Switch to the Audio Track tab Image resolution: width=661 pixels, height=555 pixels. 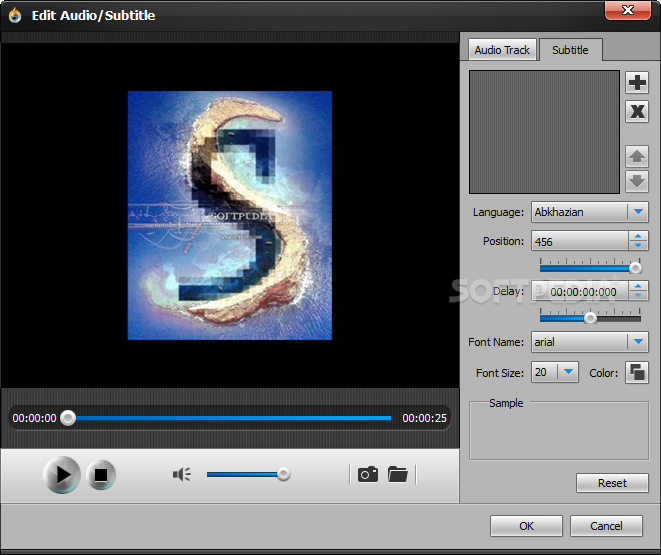point(502,50)
